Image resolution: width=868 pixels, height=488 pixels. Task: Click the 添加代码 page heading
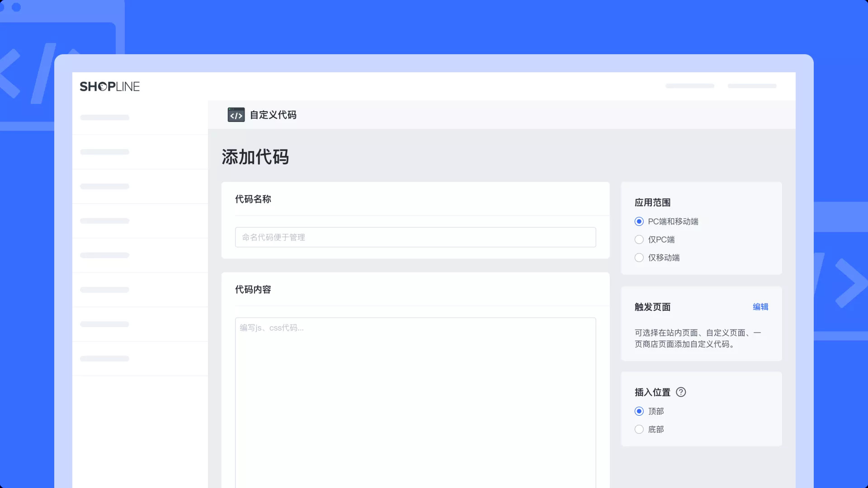255,157
